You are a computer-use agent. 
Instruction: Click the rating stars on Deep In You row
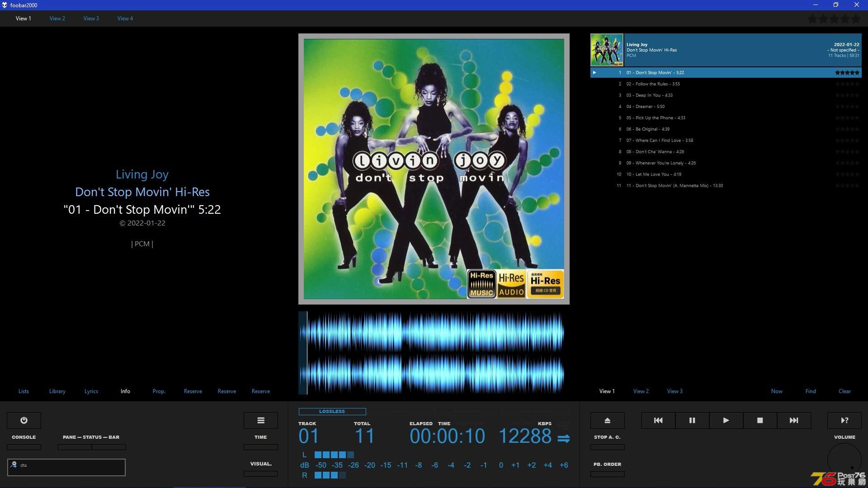click(x=847, y=95)
